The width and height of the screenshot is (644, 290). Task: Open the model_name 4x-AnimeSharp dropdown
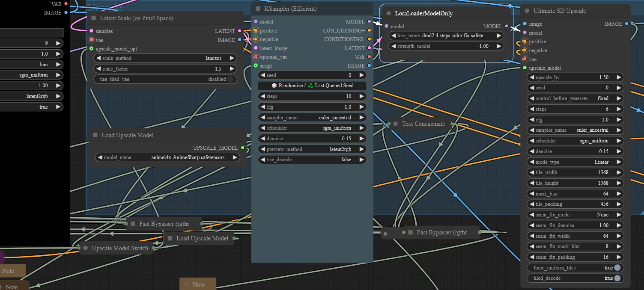pyautogui.click(x=167, y=157)
